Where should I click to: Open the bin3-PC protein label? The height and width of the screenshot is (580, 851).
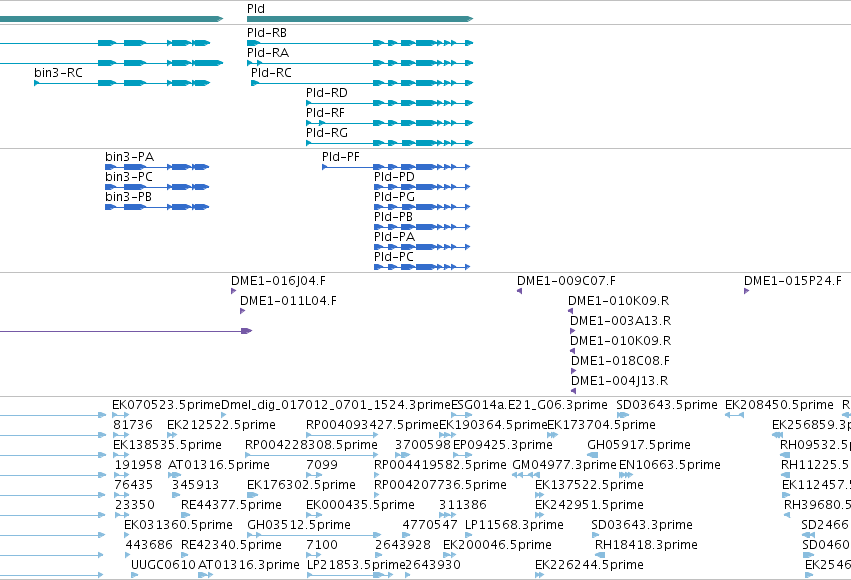click(129, 177)
